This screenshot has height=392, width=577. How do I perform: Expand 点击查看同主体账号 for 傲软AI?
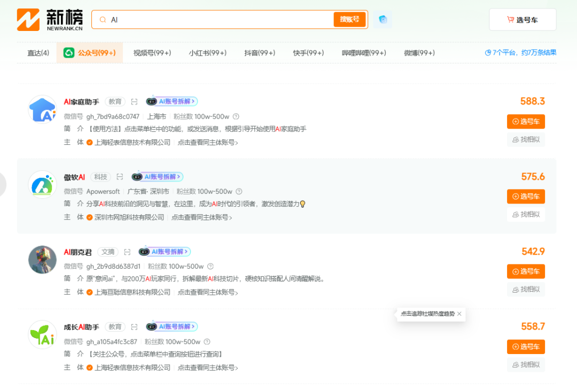(201, 217)
